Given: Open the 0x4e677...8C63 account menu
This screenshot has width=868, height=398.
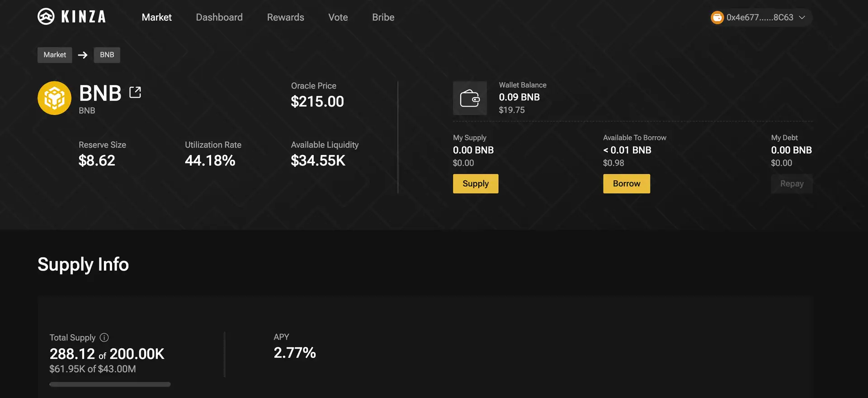Looking at the screenshot, I should coord(759,18).
